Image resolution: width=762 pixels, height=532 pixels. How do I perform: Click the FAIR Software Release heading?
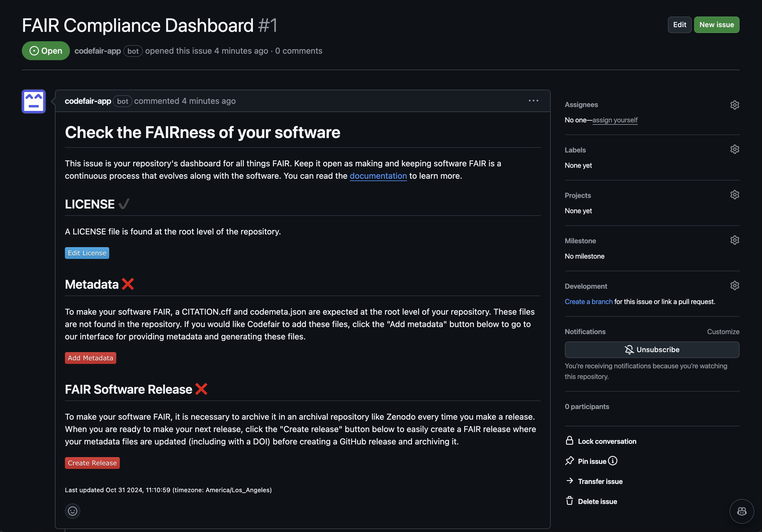128,389
